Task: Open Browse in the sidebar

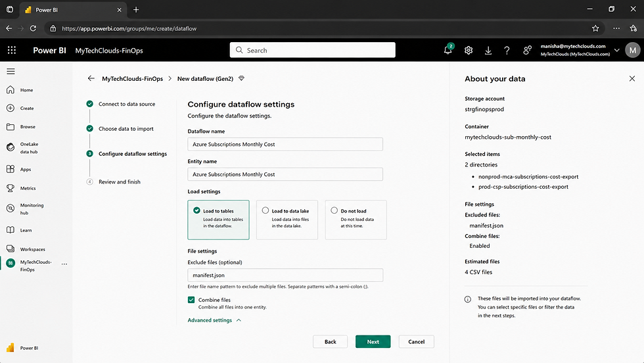Action: coord(20,127)
